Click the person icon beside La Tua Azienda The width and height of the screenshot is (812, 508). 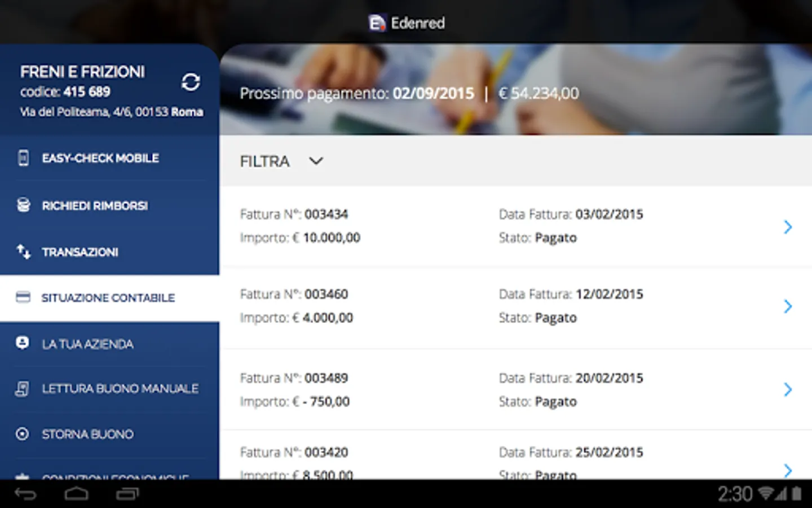tap(23, 343)
